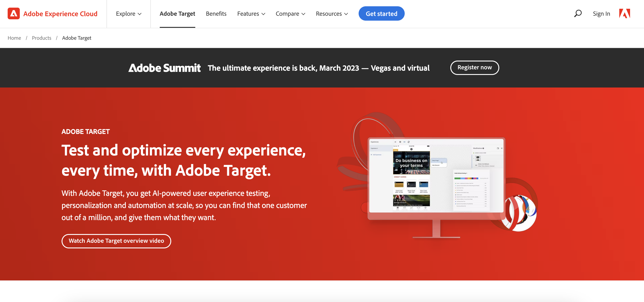The height and width of the screenshot is (302, 644).
Task: Click the Products breadcrumb link
Action: (42, 37)
